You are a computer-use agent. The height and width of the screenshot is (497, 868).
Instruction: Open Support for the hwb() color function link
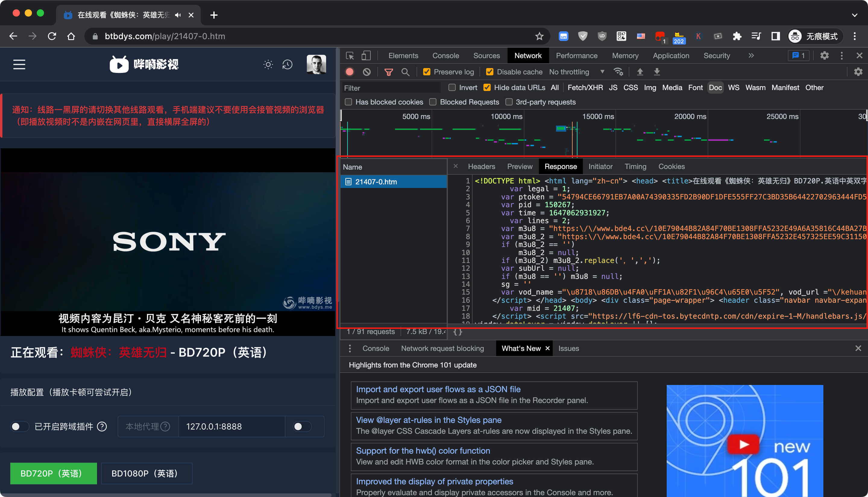pos(423,451)
